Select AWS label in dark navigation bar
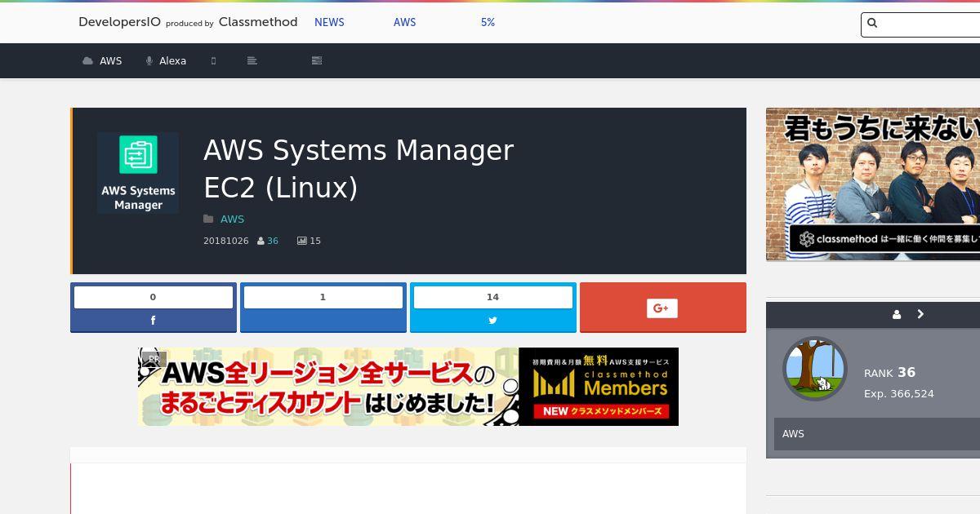 click(110, 61)
